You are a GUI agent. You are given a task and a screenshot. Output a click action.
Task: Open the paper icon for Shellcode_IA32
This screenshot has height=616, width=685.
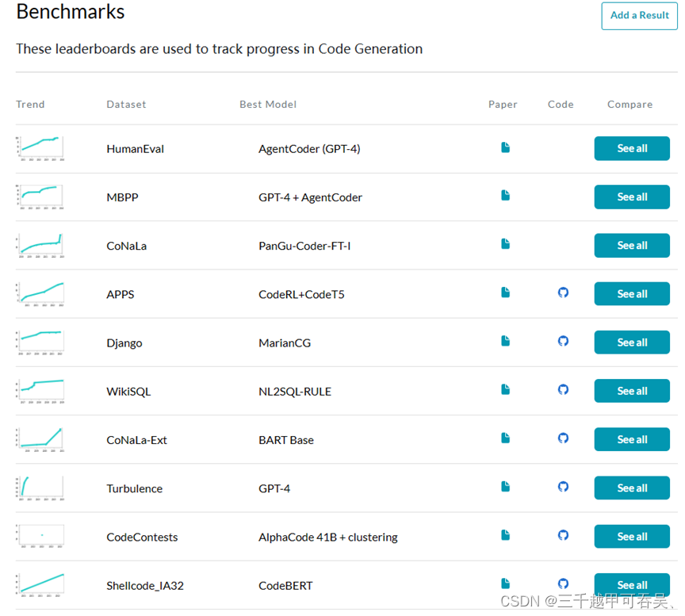pyautogui.click(x=506, y=583)
